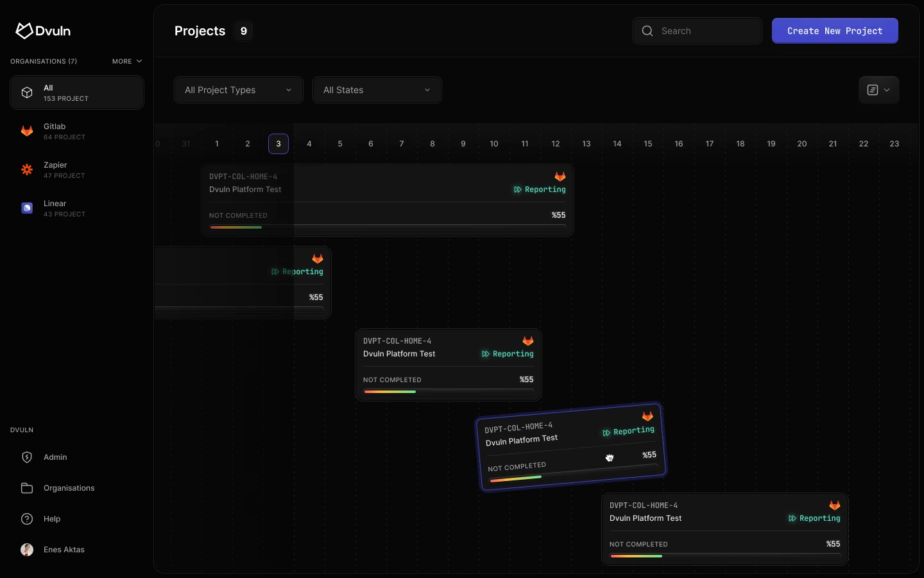924x578 pixels.
Task: Click DVPT-COL-HOME-4 on the topmost card
Action: [243, 177]
